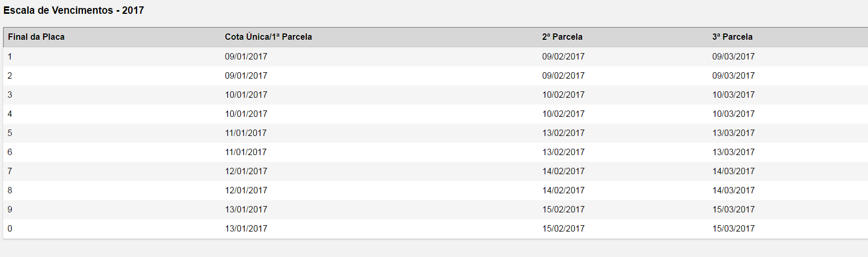
Task: Click plate ending 0 row label
Action: coord(10,229)
